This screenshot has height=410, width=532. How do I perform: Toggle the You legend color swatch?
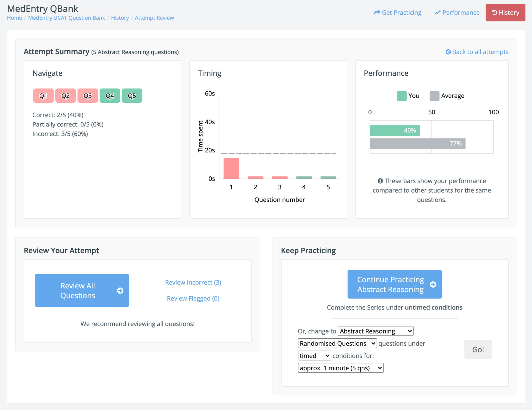tap(402, 96)
